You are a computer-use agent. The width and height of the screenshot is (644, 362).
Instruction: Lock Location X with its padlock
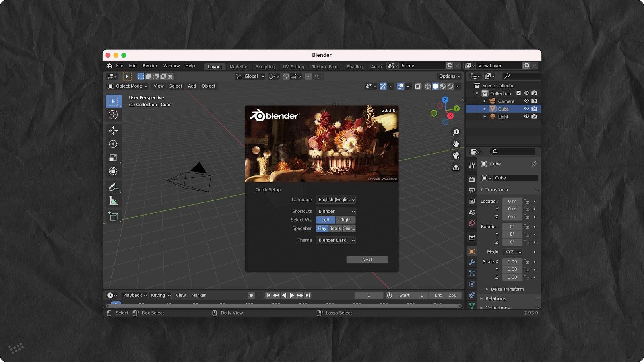(x=526, y=201)
